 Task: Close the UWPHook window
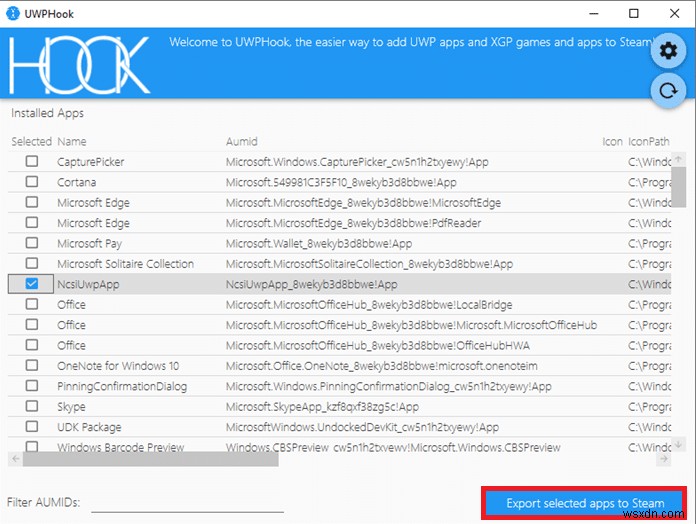click(x=674, y=13)
